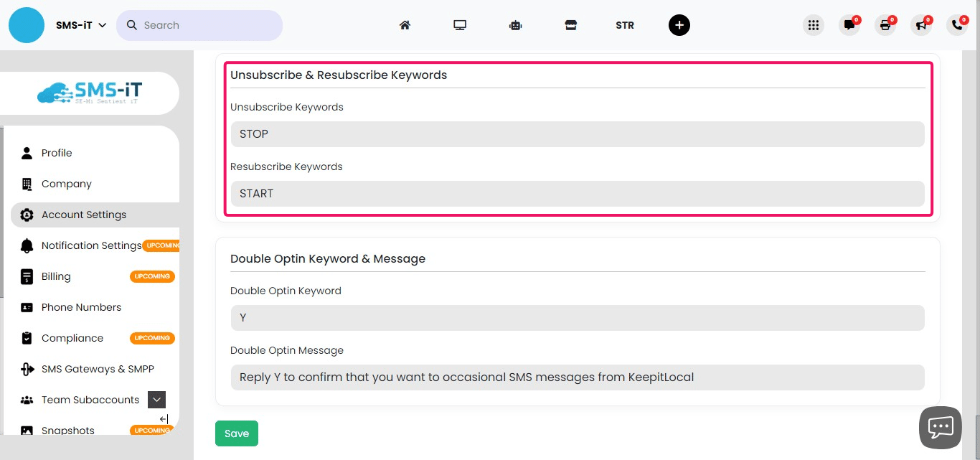Open the fax notifications icon
Viewport: 980px width, 460px height.
click(885, 26)
